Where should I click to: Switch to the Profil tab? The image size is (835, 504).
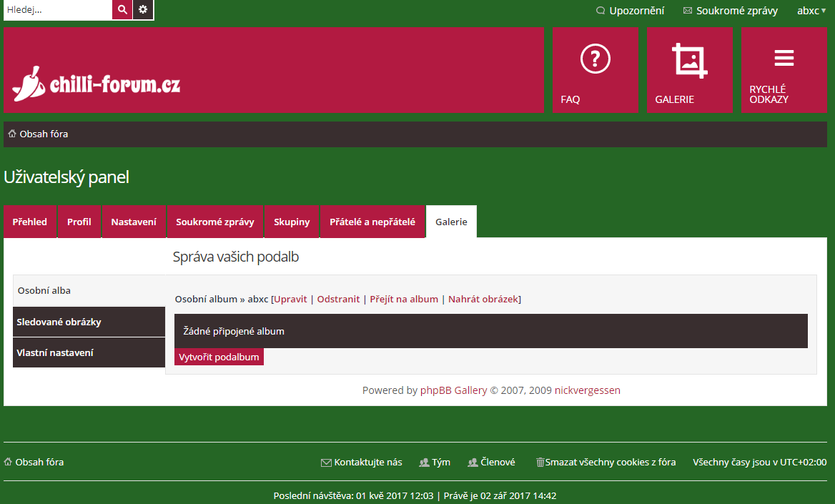click(79, 222)
